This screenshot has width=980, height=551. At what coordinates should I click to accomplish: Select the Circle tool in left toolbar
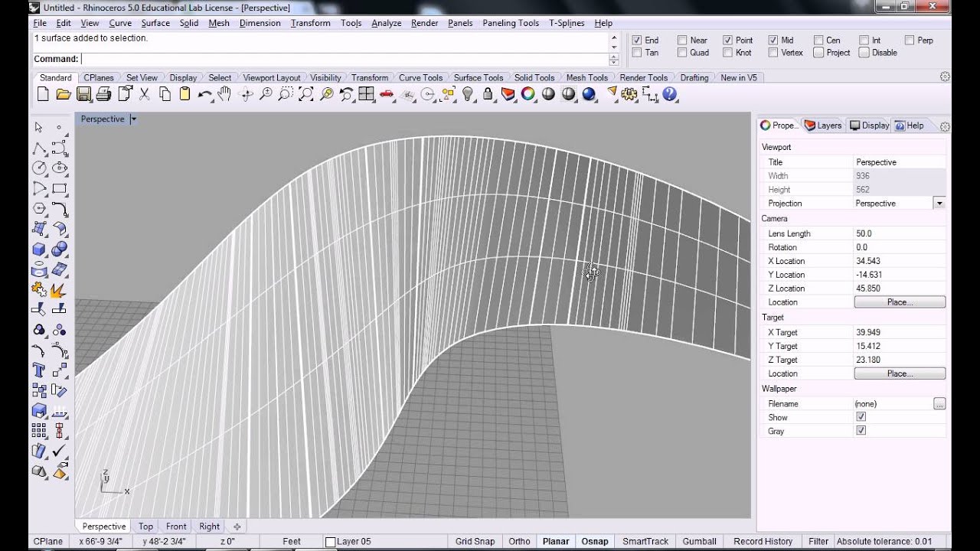pyautogui.click(x=39, y=168)
